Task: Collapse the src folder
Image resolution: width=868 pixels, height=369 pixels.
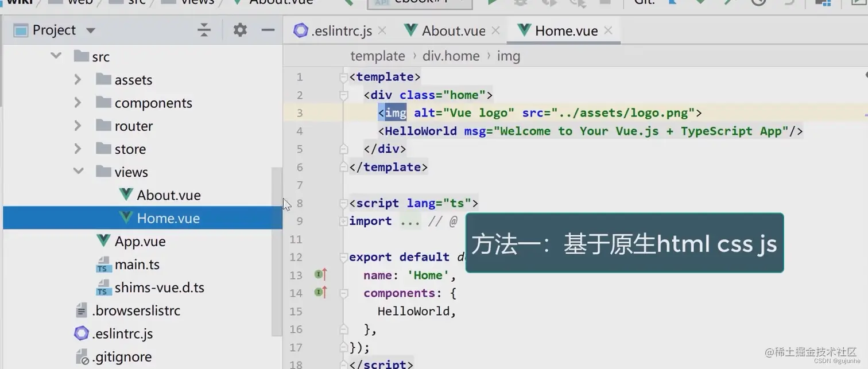Action: (x=56, y=56)
